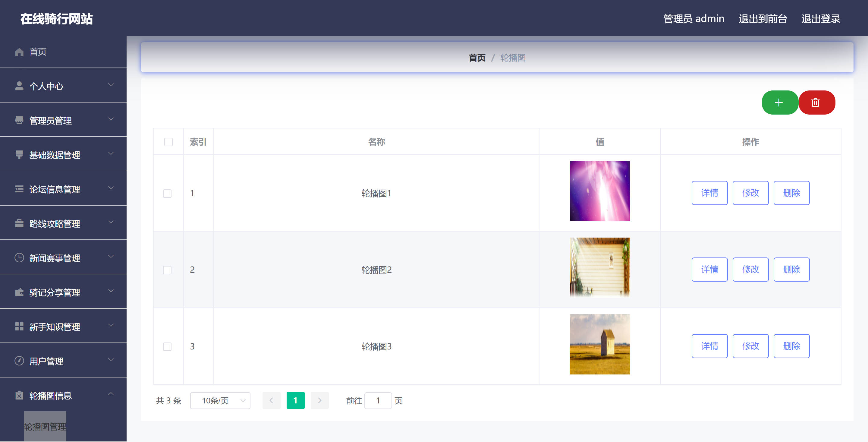Click 详情 for 轮播图1
The width and height of the screenshot is (868, 442).
coord(710,193)
